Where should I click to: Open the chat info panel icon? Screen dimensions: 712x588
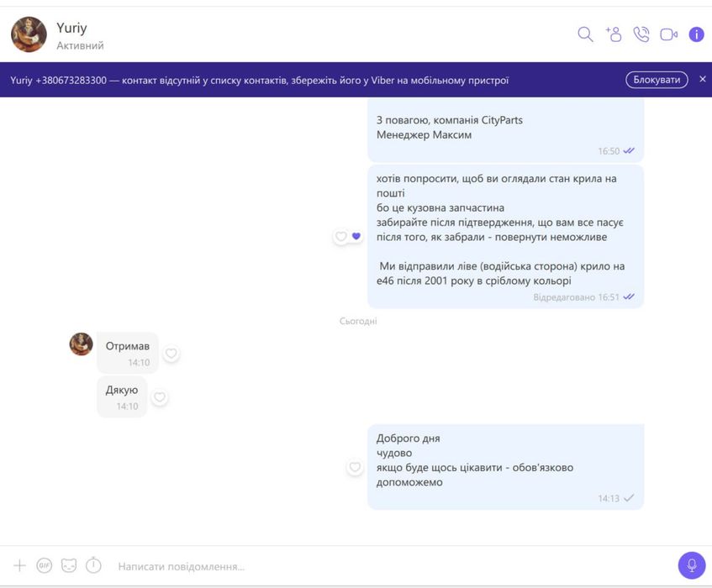[x=696, y=34]
